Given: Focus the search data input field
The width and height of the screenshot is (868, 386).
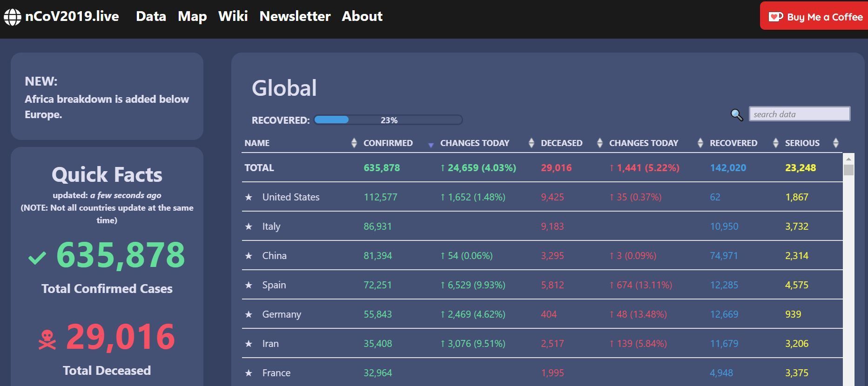Looking at the screenshot, I should tap(799, 114).
